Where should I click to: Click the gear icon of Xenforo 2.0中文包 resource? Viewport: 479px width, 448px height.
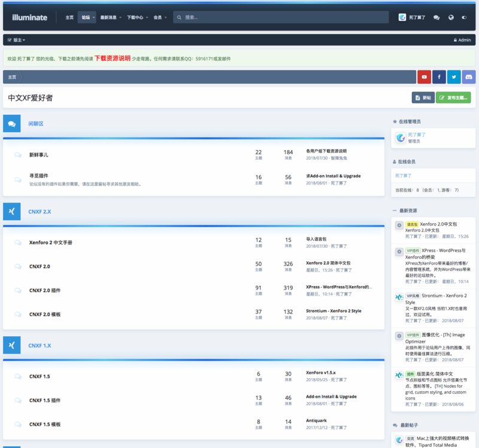point(399,225)
